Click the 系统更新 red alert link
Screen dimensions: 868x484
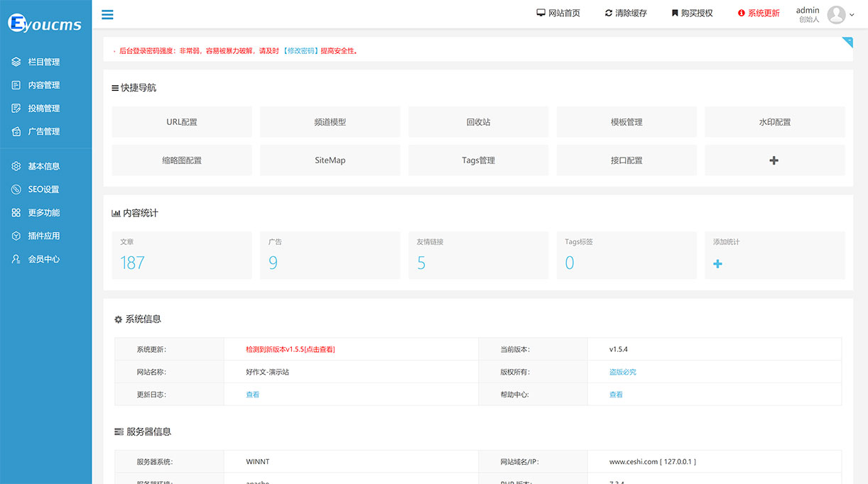759,13
